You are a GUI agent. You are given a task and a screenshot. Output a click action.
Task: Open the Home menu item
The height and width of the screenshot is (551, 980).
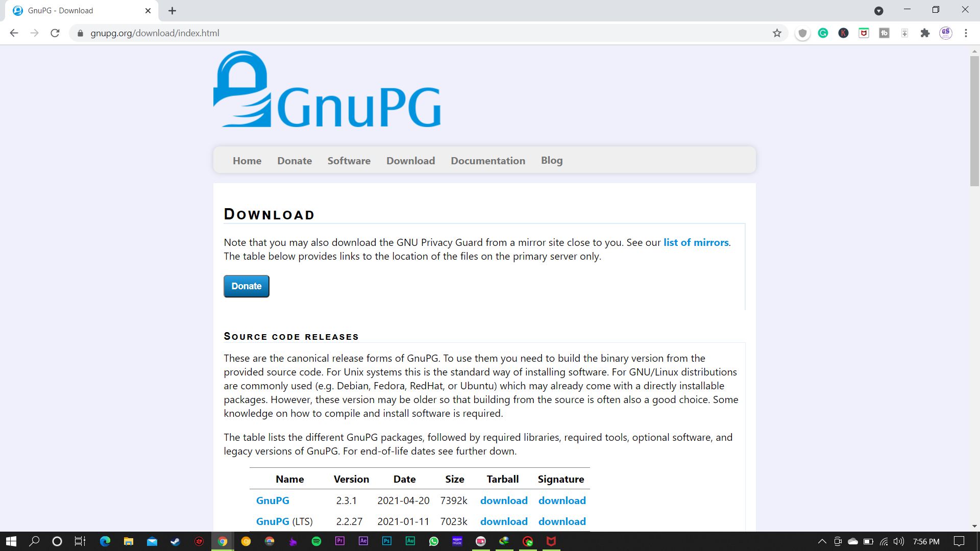click(x=247, y=161)
